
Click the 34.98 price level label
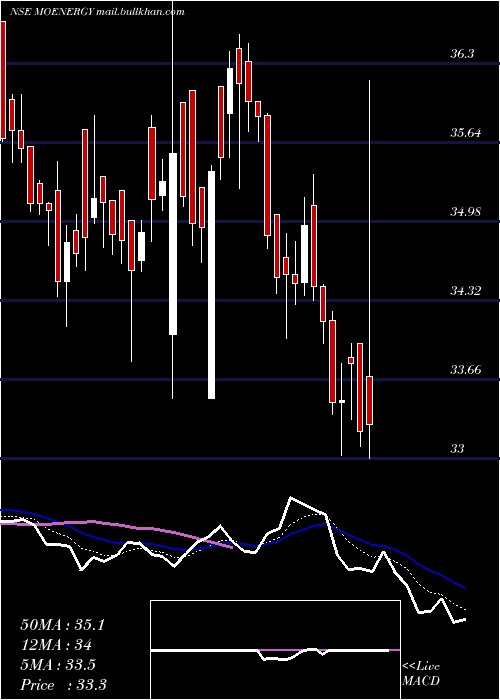pos(466,212)
